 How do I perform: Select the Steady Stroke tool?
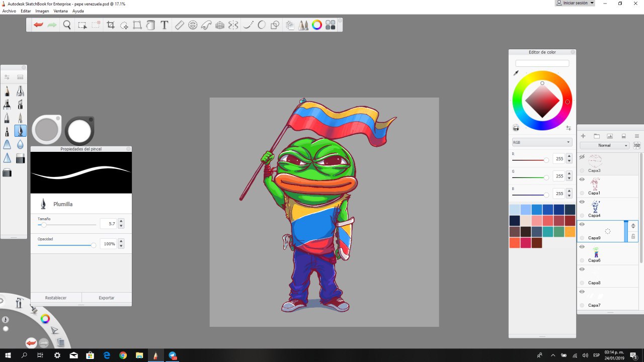248,25
